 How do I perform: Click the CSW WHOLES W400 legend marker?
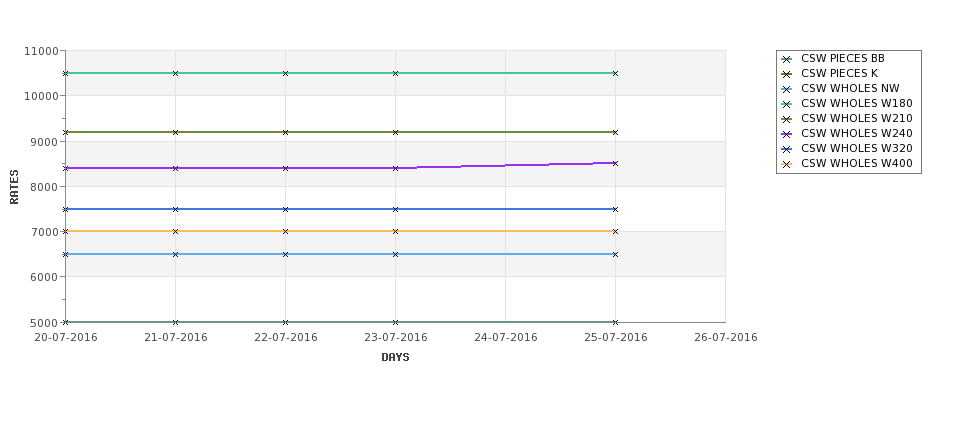[787, 164]
